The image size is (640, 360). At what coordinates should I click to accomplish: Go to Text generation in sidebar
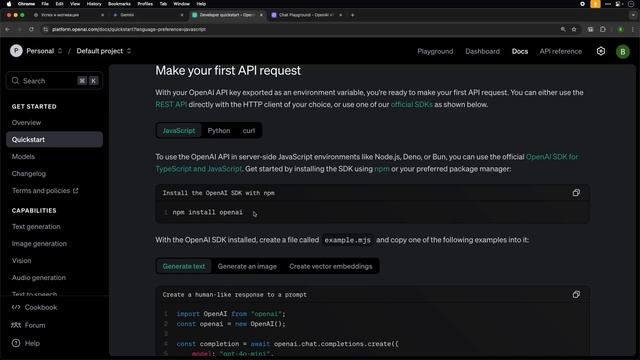[36, 227]
